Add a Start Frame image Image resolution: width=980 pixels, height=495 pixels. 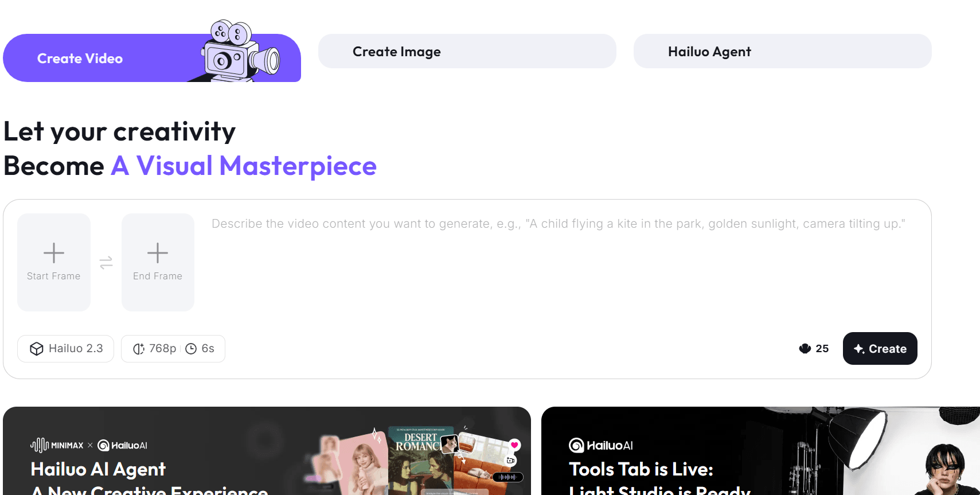tap(54, 262)
